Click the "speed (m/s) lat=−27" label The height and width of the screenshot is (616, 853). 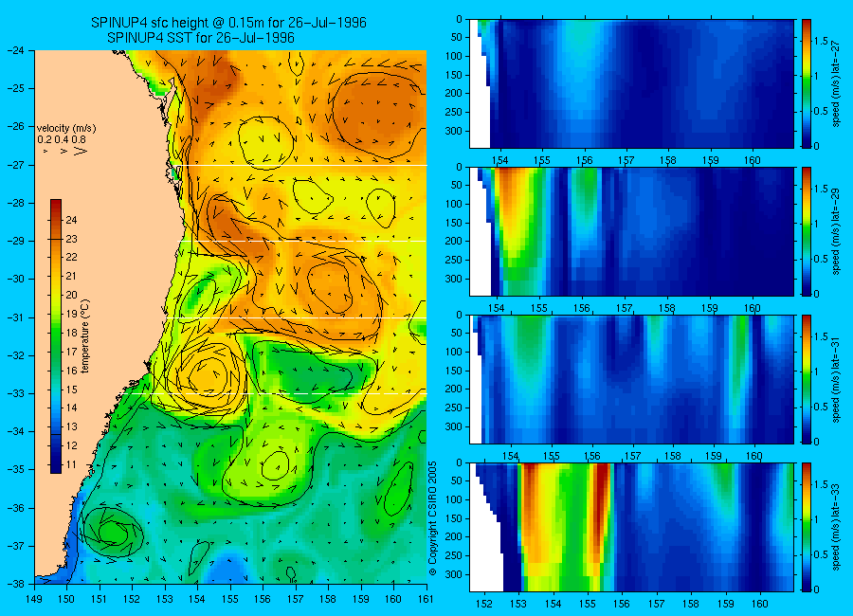(837, 83)
